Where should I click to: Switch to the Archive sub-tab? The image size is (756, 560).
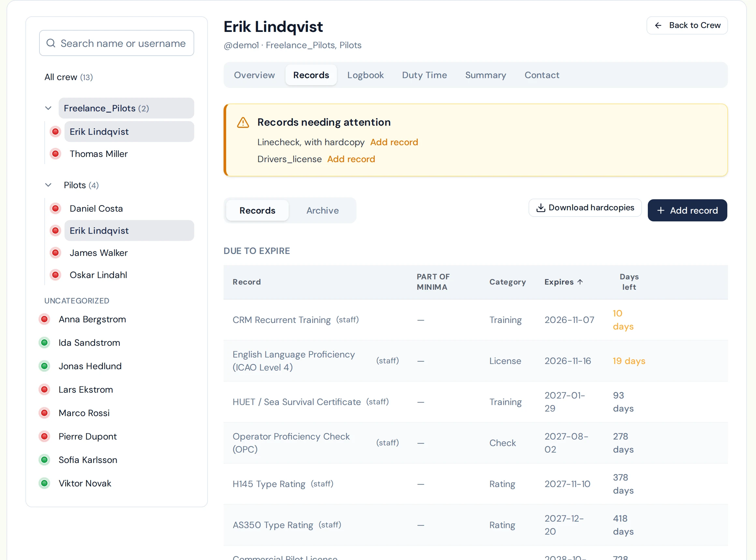coord(322,211)
